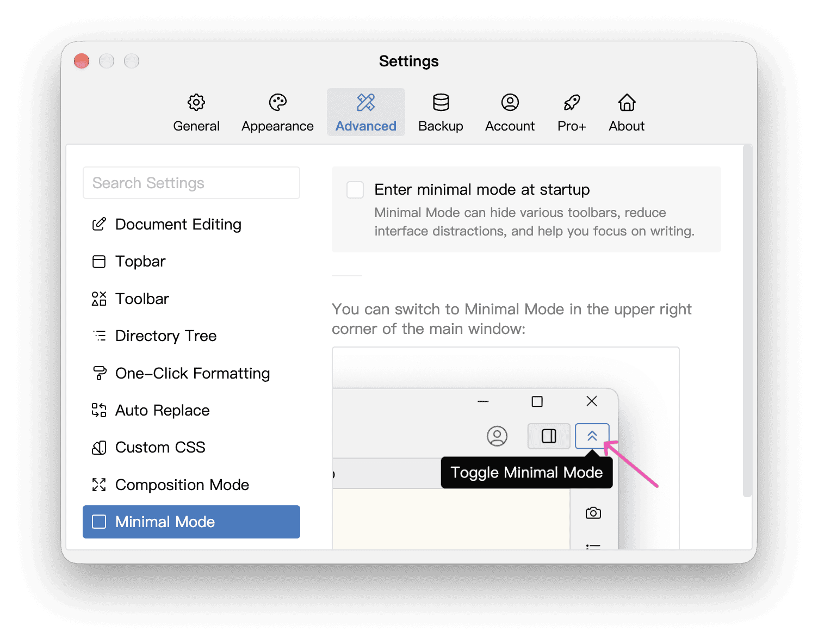
Task: Click the settings pane vertical scrollbar
Action: (747, 321)
